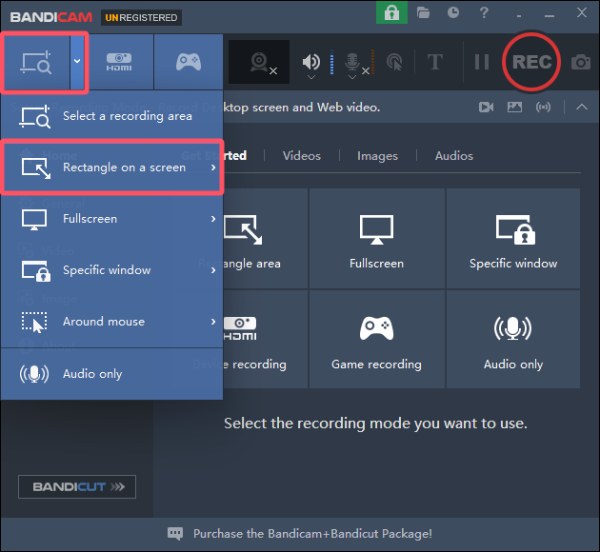
Task: Choose Fullscreen in the dropdown menu
Action: (x=111, y=219)
